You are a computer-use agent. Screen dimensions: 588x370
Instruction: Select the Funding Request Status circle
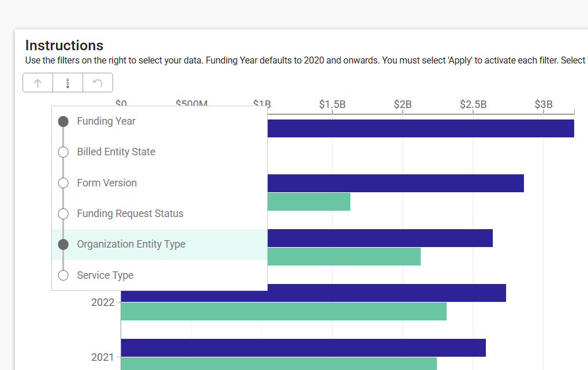[x=63, y=214]
